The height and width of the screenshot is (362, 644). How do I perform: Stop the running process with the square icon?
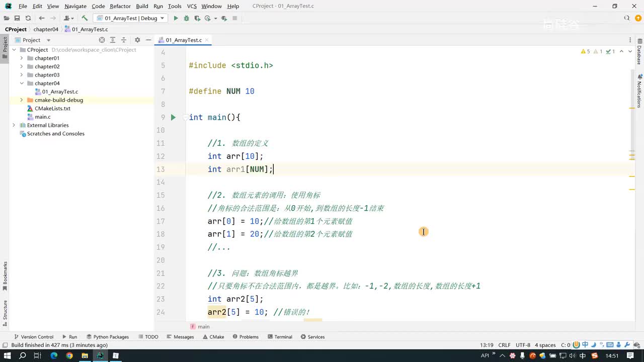(x=234, y=18)
